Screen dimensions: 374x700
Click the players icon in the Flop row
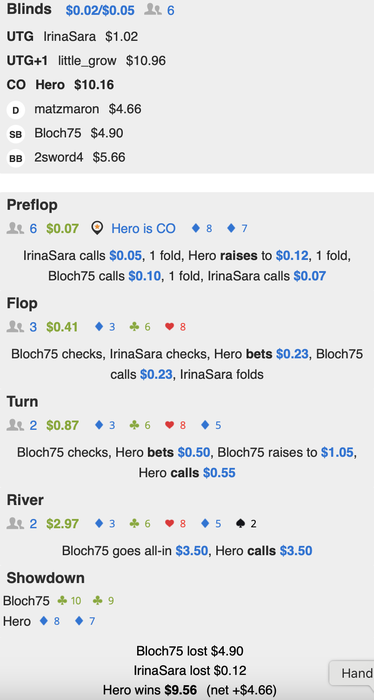[x=15, y=327]
